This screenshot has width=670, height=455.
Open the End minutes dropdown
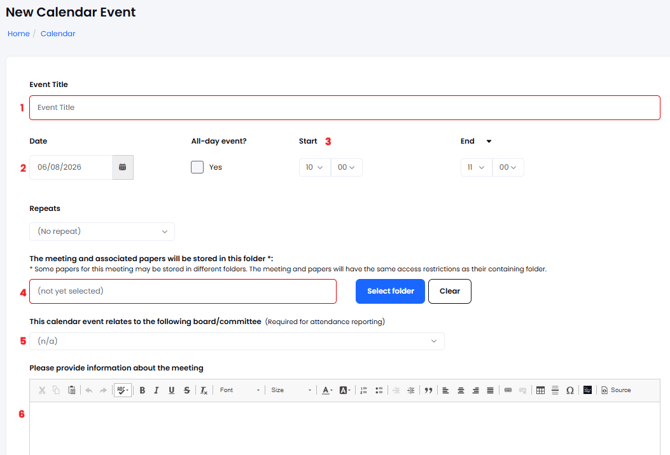(x=508, y=167)
